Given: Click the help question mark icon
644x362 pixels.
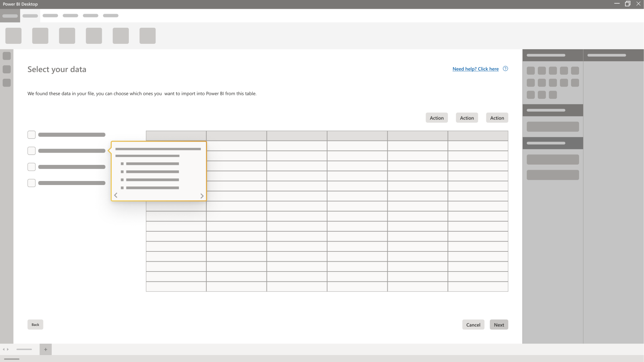Looking at the screenshot, I should pos(505,69).
